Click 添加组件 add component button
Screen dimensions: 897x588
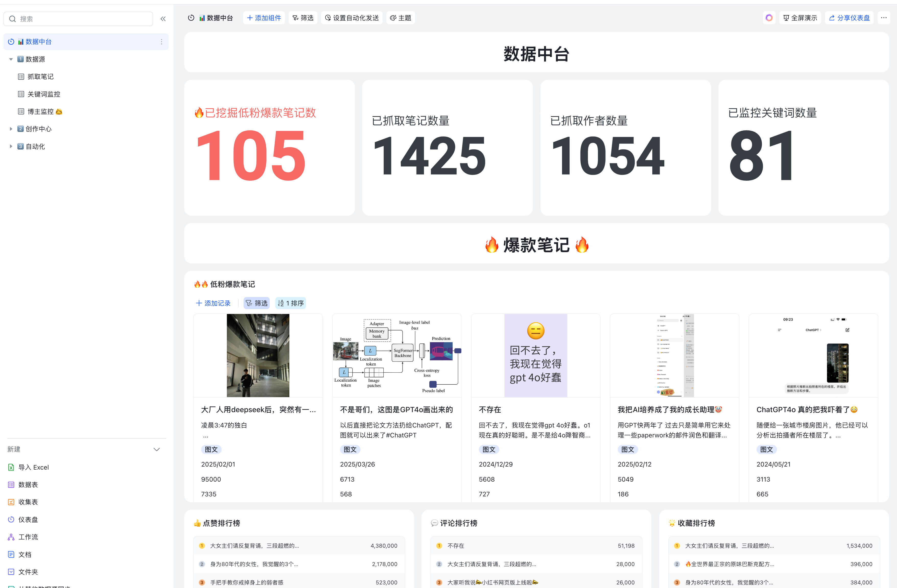tap(264, 18)
